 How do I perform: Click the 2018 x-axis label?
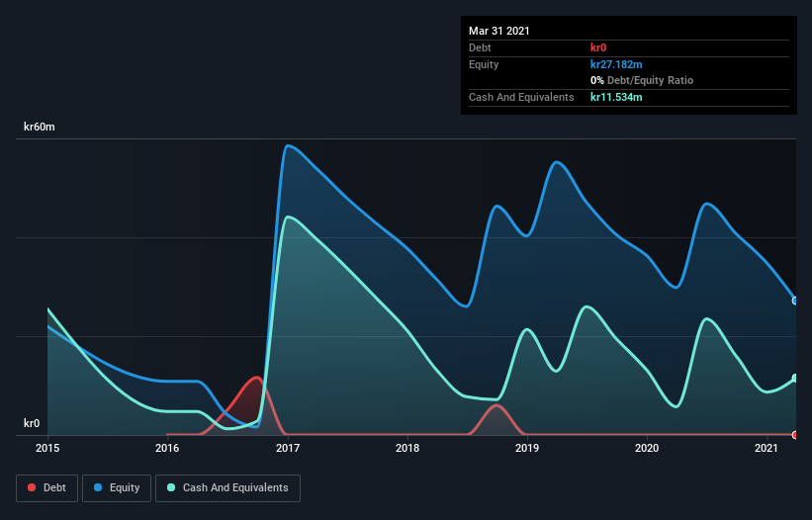(407, 448)
